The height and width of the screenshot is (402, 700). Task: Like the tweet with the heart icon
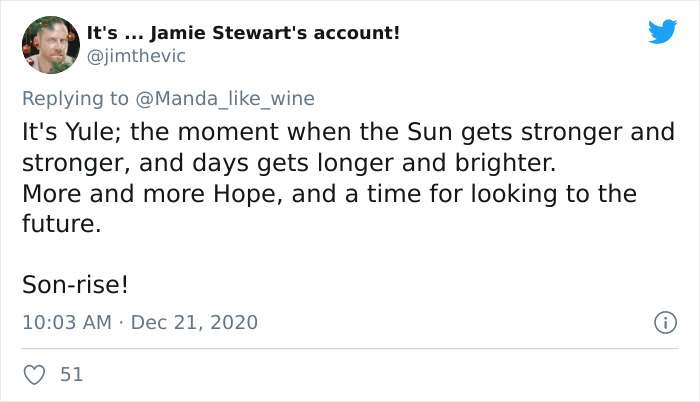tap(34, 375)
